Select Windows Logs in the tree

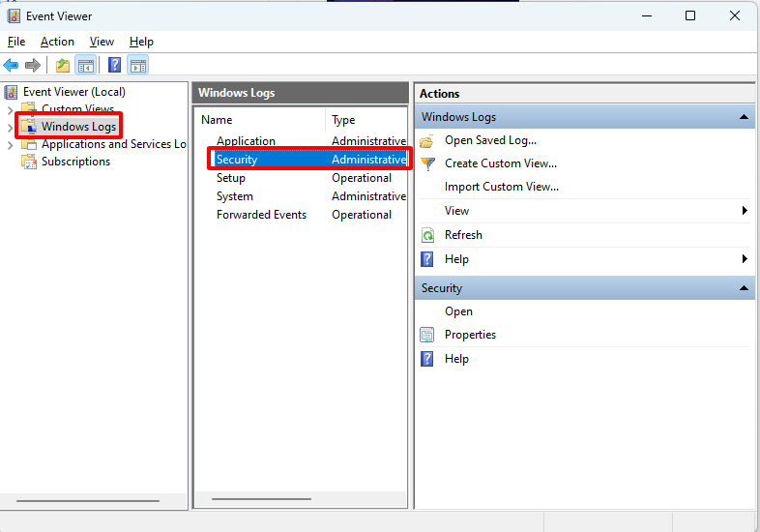pos(78,127)
